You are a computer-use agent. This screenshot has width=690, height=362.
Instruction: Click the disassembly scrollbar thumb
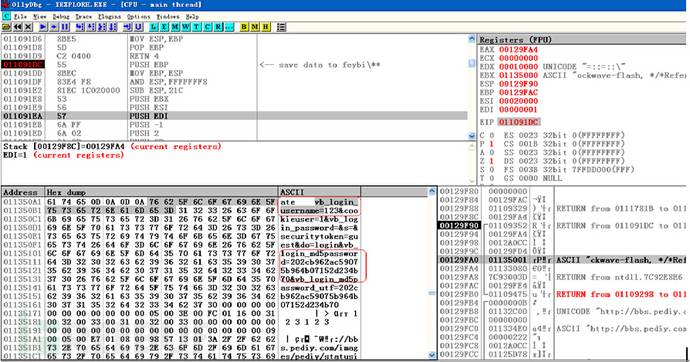pyautogui.click(x=472, y=63)
